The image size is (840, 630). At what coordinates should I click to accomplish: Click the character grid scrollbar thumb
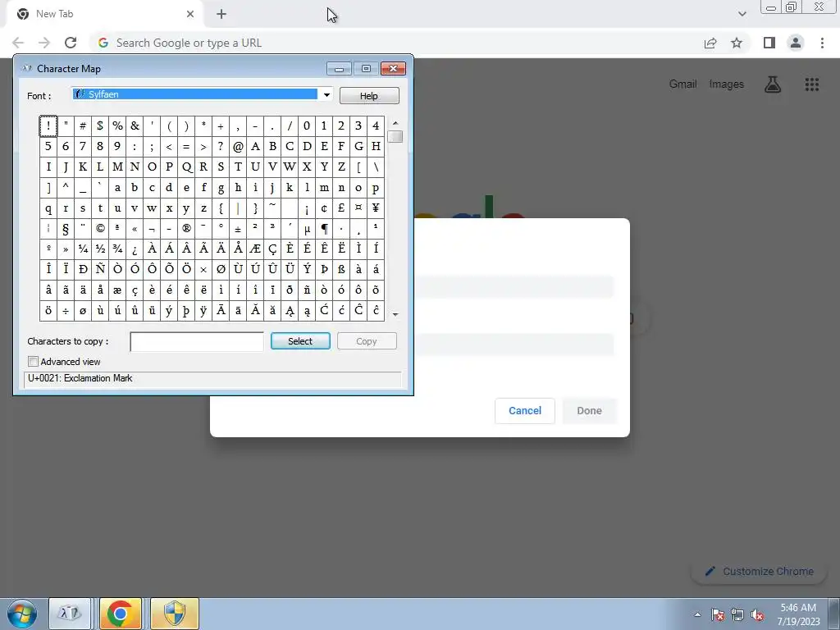coord(395,137)
